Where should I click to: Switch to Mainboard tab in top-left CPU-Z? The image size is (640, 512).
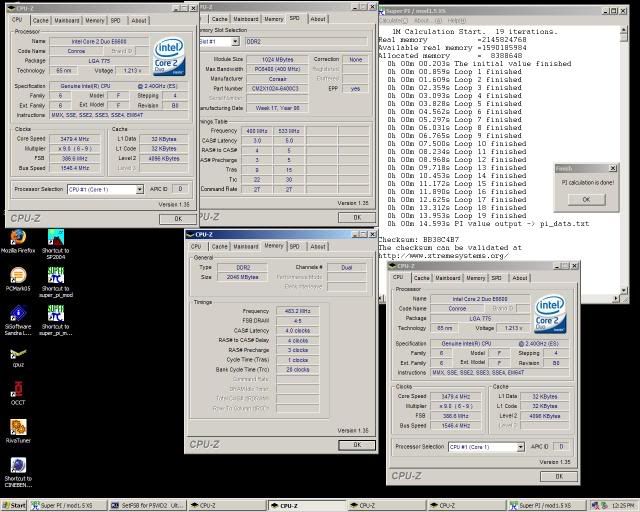[67, 19]
